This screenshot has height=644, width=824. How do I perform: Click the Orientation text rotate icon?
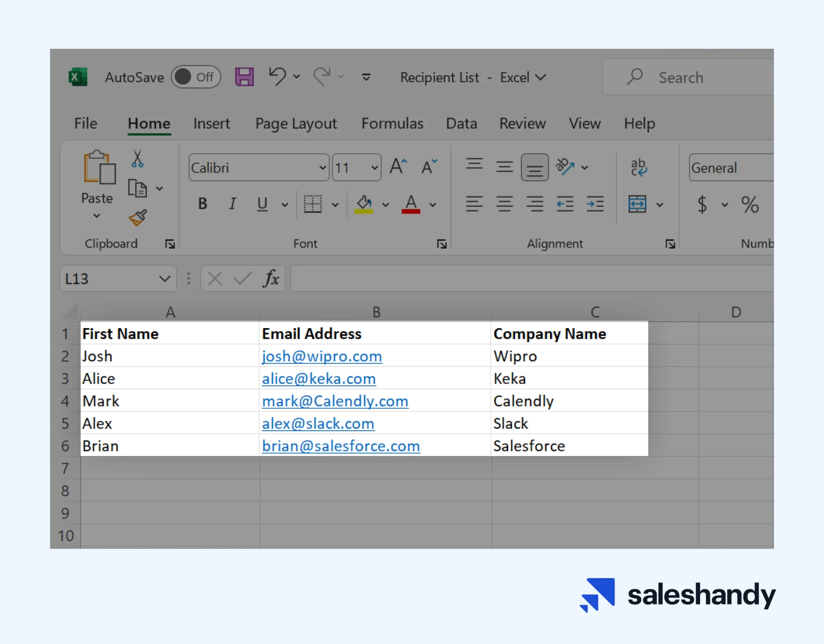[565, 166]
